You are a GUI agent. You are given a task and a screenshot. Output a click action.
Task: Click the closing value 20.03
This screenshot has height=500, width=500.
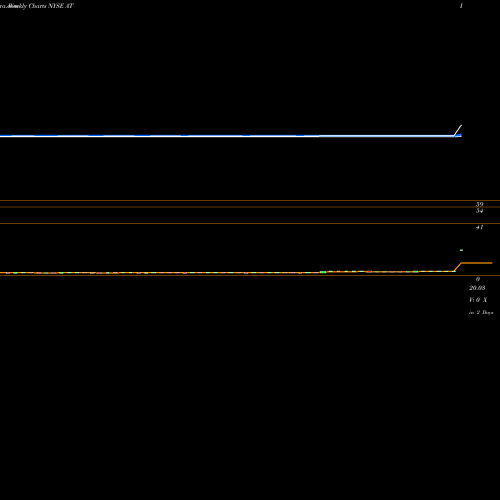[477, 288]
